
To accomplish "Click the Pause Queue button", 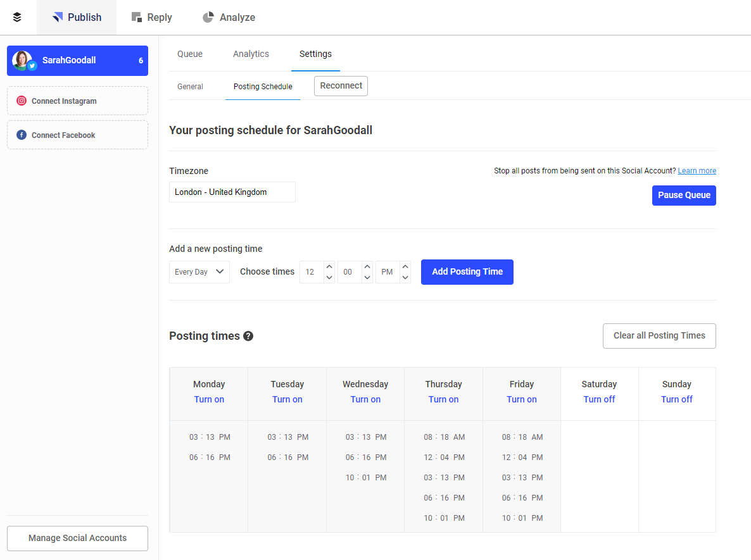I will point(684,195).
